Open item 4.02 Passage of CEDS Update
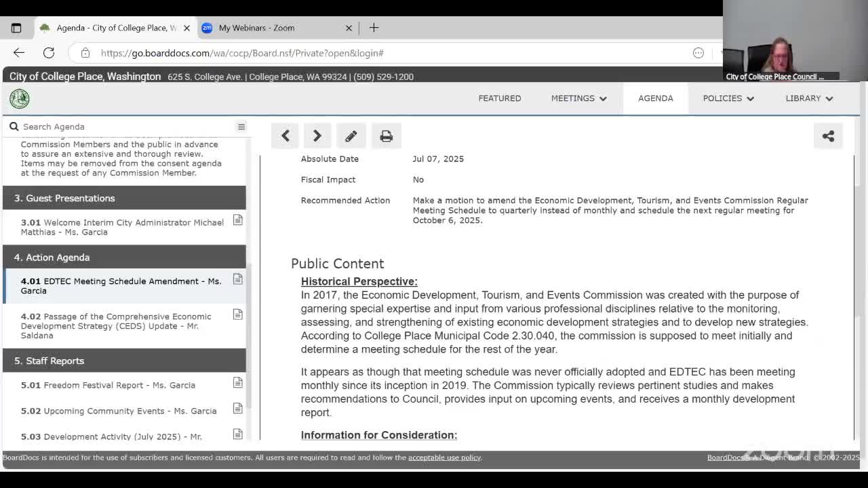Image resolution: width=868 pixels, height=488 pixels. coord(116,326)
